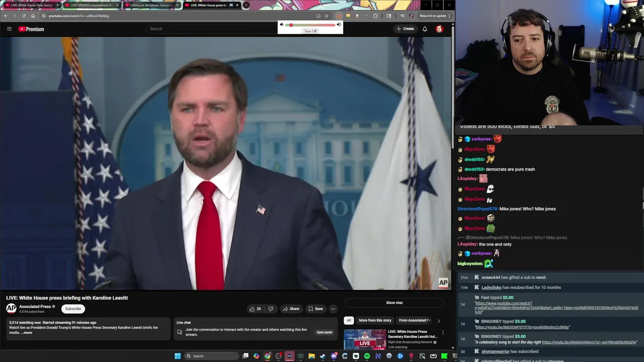Click chat user DirectorofPepsi578
Image resolution: width=644 pixels, height=362 pixels.
click(x=477, y=209)
